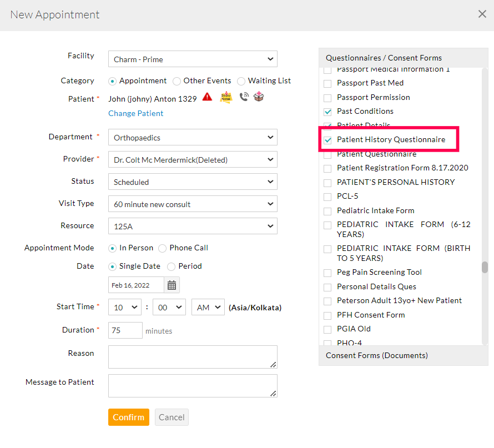Expand the Consent Forms (Documents) section
494x448 pixels.
pos(403,355)
